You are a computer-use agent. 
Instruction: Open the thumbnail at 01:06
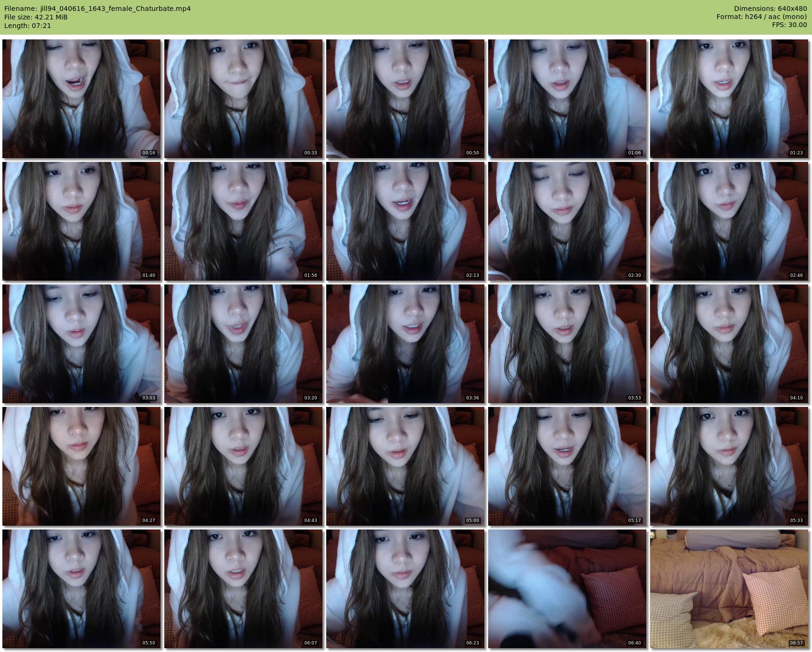point(567,98)
